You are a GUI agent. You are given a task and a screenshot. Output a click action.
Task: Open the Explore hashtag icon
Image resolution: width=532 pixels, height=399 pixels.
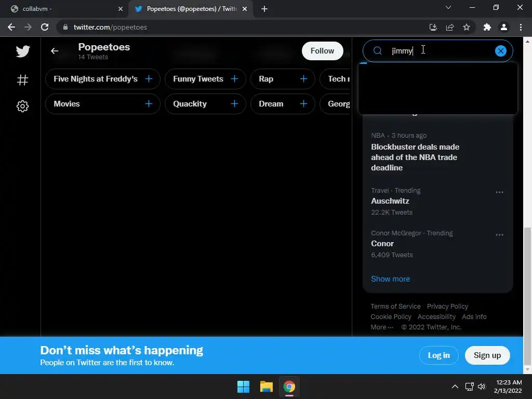22,80
